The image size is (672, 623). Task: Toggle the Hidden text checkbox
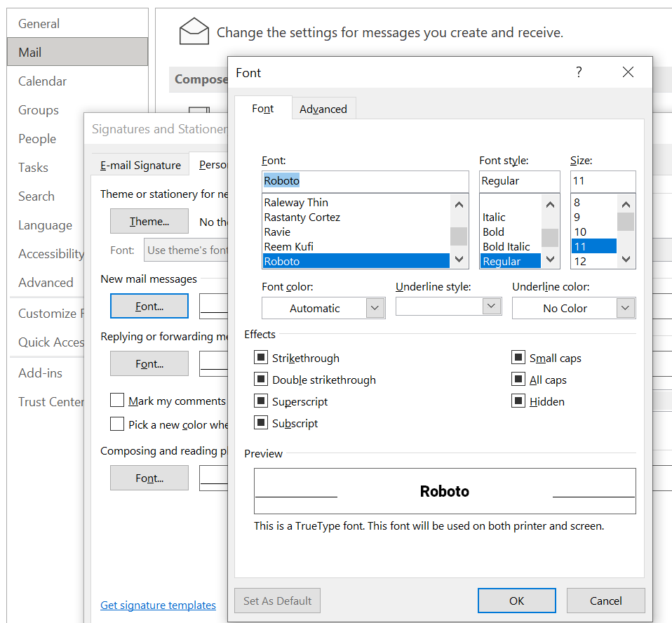click(x=518, y=401)
